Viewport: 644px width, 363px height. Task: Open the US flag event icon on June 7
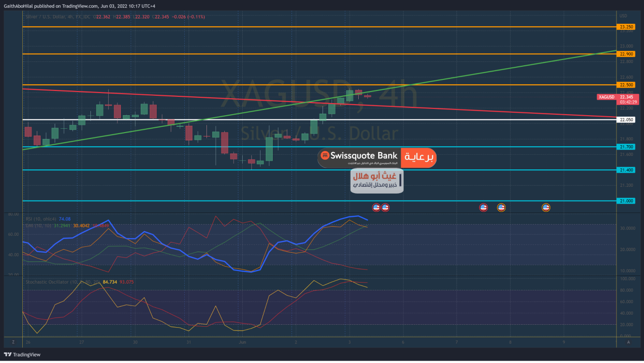[x=483, y=208]
